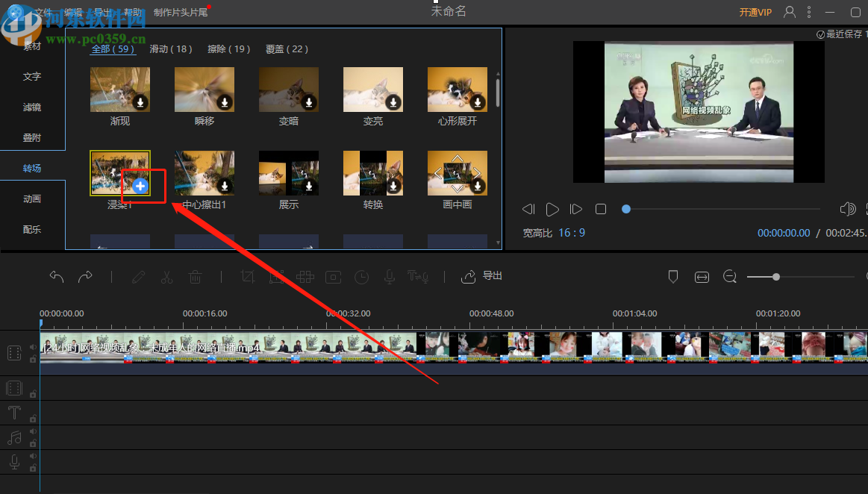Image resolution: width=868 pixels, height=494 pixels.
Task: Click the transitions panel scrollbar
Action: tap(499, 93)
